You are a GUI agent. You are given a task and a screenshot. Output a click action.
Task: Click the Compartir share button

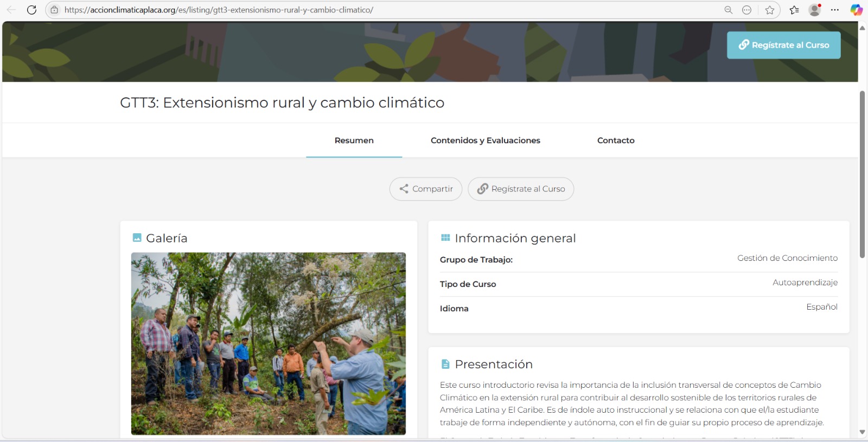(x=426, y=189)
